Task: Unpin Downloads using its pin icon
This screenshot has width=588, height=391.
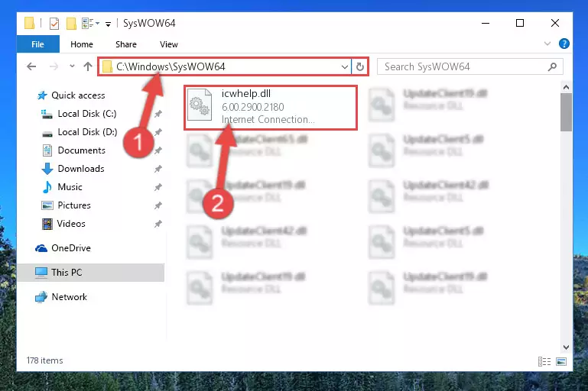Action: (158, 169)
